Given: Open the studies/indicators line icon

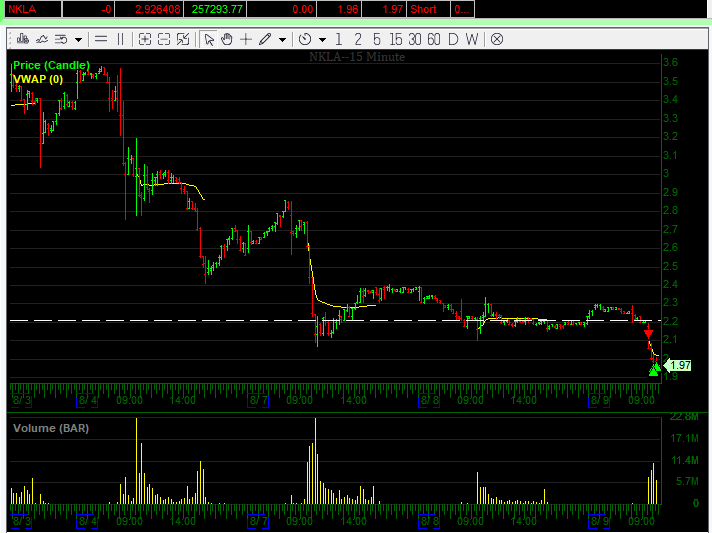Looking at the screenshot, I should coord(42,39).
